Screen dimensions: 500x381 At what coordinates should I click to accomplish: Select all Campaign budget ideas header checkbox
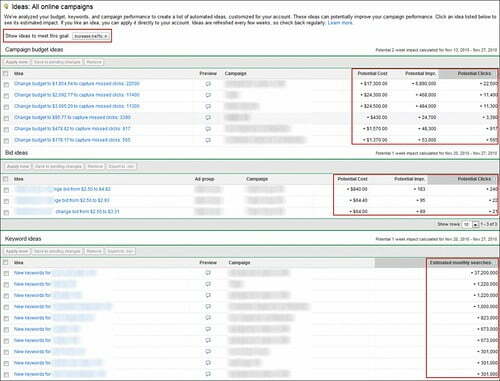pos(6,73)
